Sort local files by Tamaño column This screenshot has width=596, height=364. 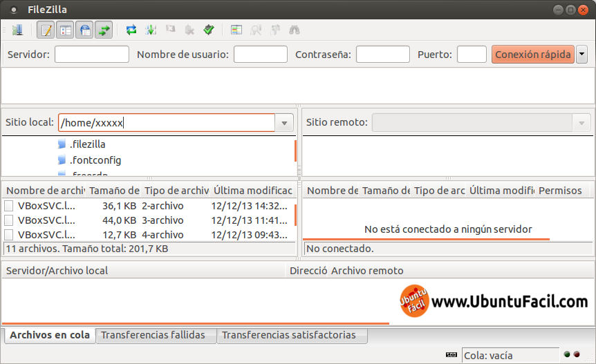(114, 191)
